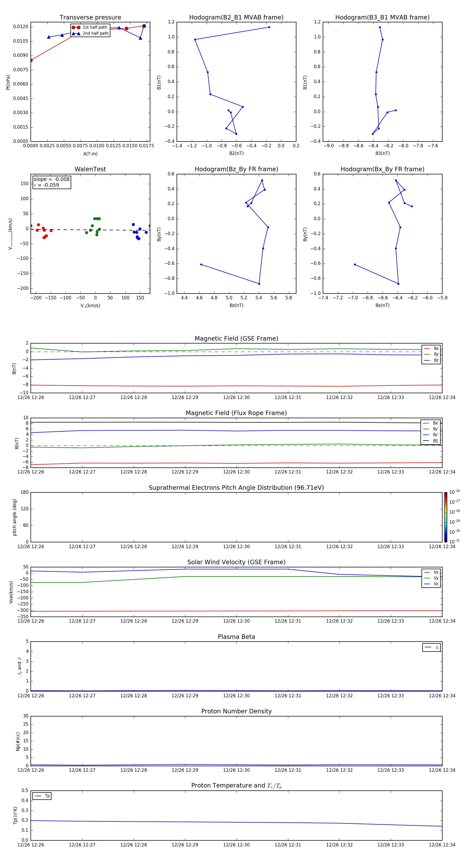
Task: Click the "Transverse pressure" plot title
Action: click(x=90, y=18)
